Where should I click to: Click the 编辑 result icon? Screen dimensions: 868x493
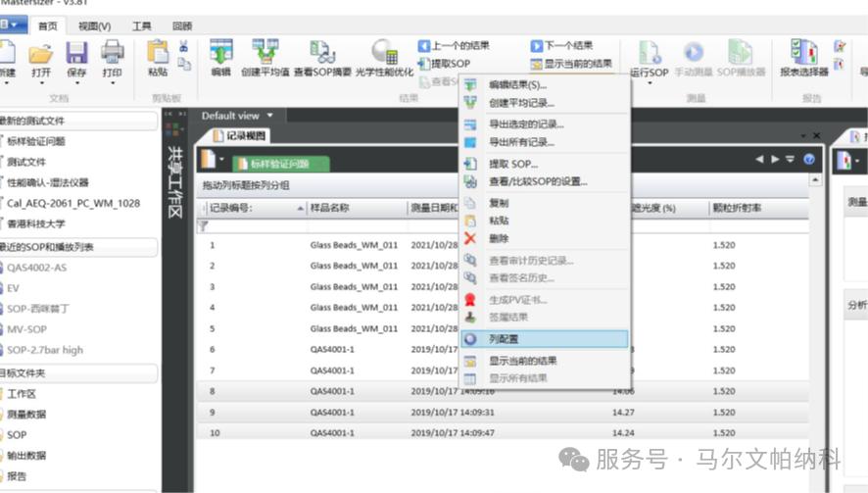click(x=220, y=52)
